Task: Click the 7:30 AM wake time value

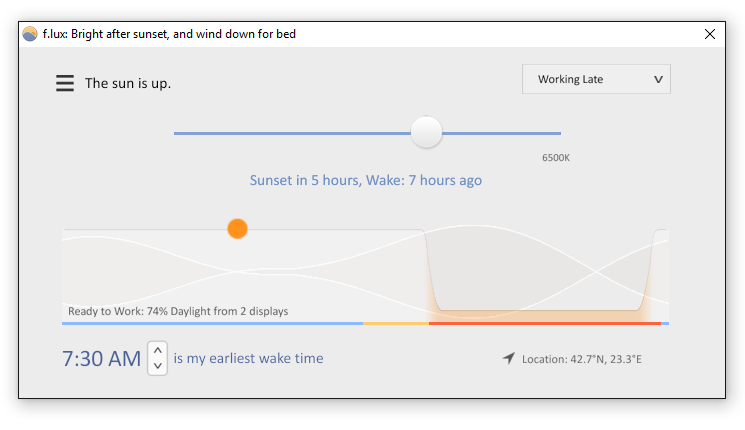Action: tap(102, 358)
